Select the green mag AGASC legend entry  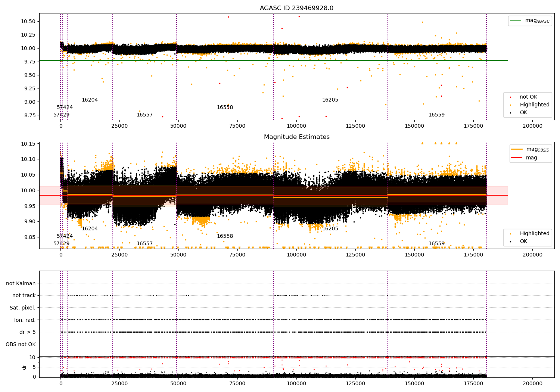530,21
